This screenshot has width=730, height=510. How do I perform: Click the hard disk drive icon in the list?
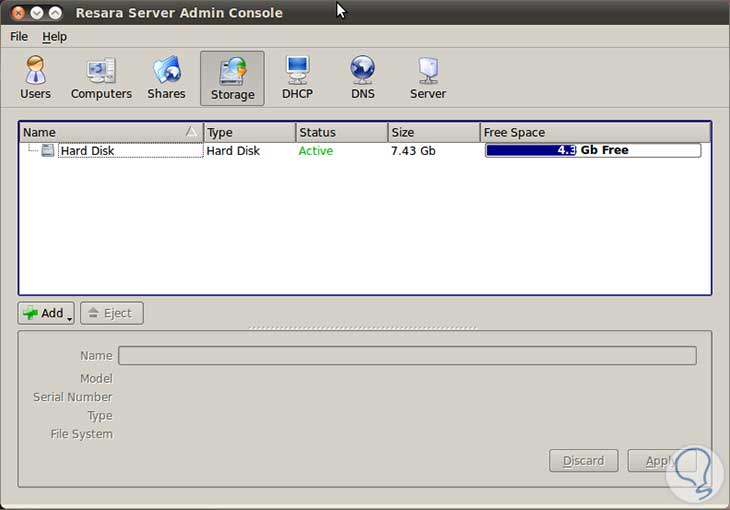tap(47, 150)
